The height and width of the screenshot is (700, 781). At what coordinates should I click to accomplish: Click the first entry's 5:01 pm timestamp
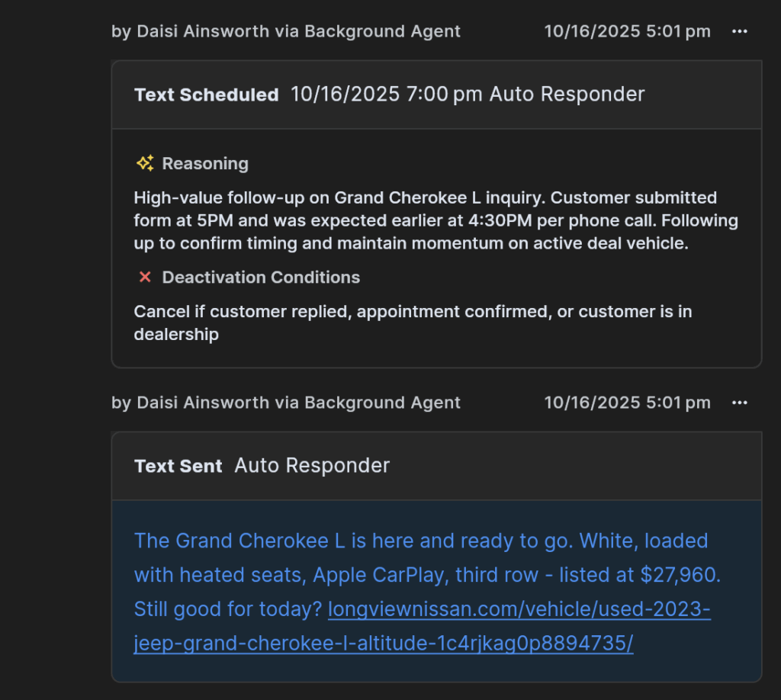pyautogui.click(x=627, y=31)
